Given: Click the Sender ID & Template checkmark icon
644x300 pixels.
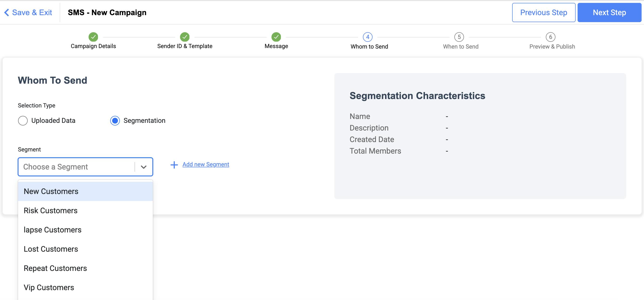Looking at the screenshot, I should 185,37.
